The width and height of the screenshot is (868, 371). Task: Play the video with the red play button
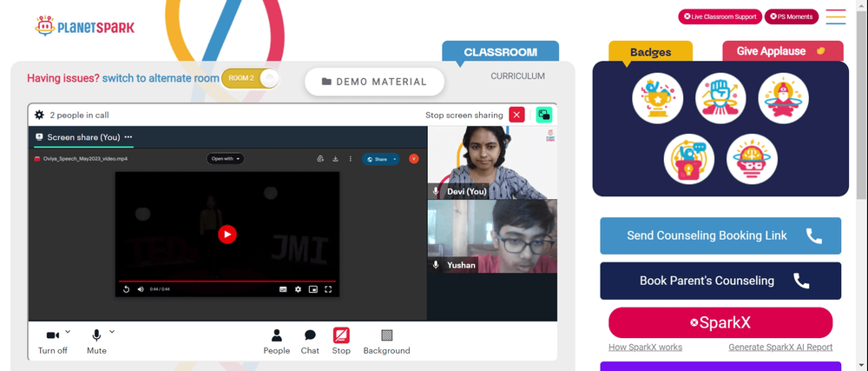(x=227, y=235)
